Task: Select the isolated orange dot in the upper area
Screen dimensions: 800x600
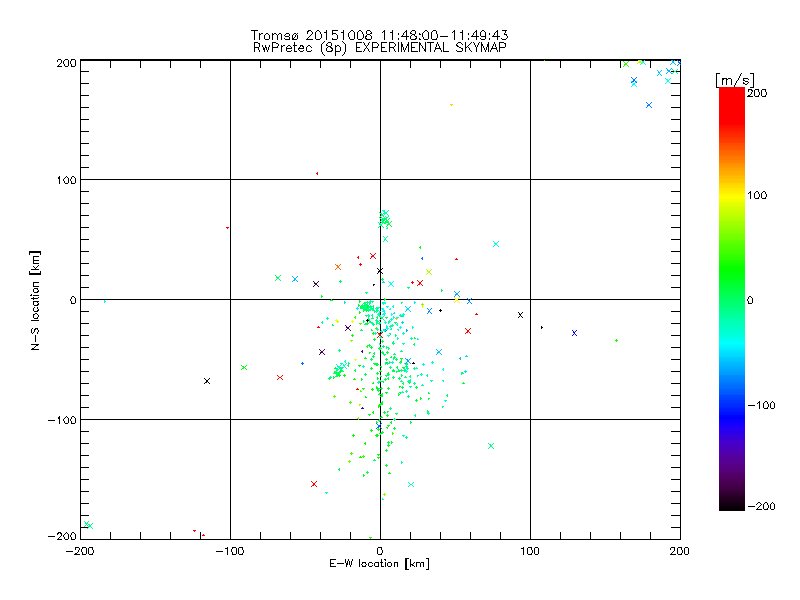Action: [x=452, y=105]
